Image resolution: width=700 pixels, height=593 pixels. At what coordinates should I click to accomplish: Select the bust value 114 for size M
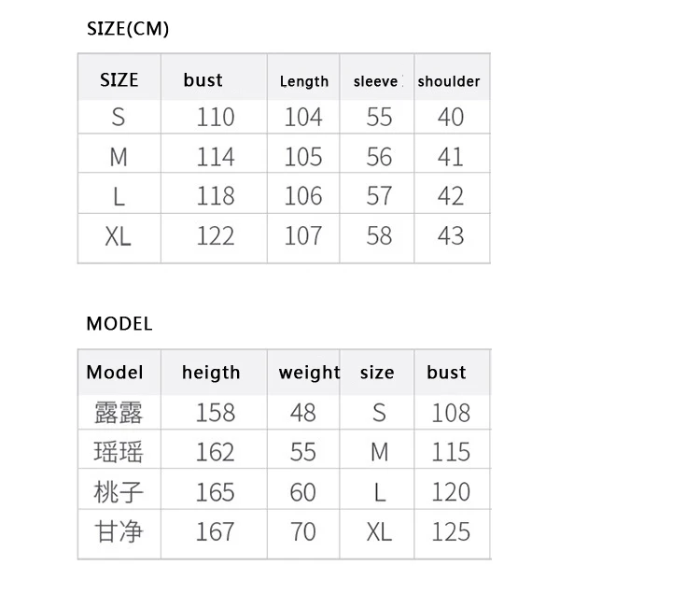pos(216,157)
